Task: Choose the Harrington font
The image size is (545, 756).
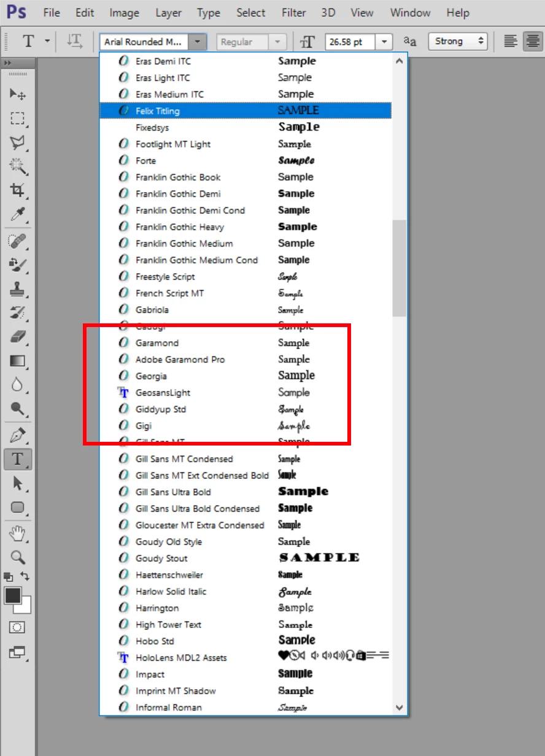Action: pos(245,607)
